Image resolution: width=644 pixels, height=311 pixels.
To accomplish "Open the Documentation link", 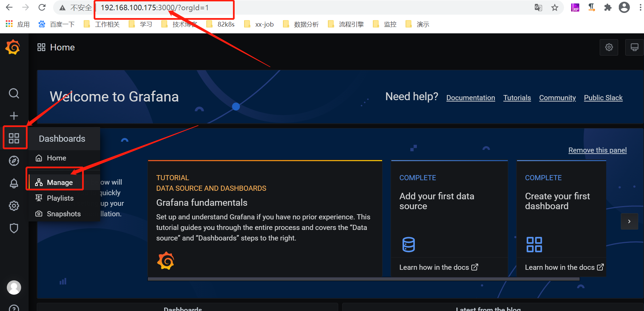I will click(471, 98).
